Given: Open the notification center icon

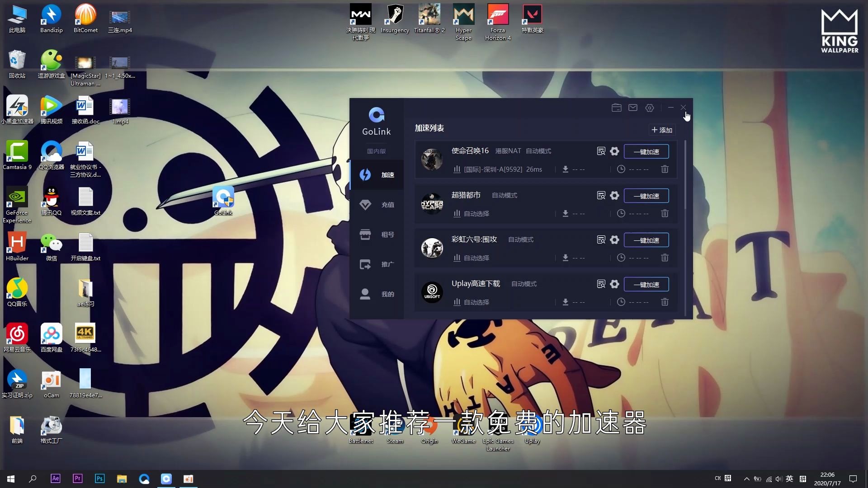Looking at the screenshot, I should point(853,479).
